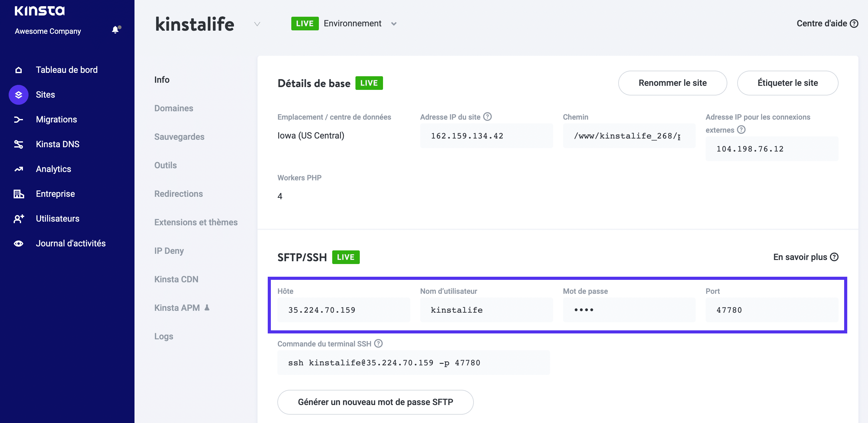Click info icon beside Adresse IP du site
The height and width of the screenshot is (423, 868).
[x=487, y=117]
